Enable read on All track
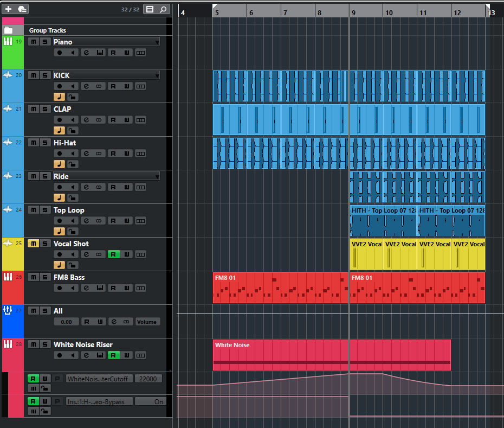 click(x=87, y=322)
